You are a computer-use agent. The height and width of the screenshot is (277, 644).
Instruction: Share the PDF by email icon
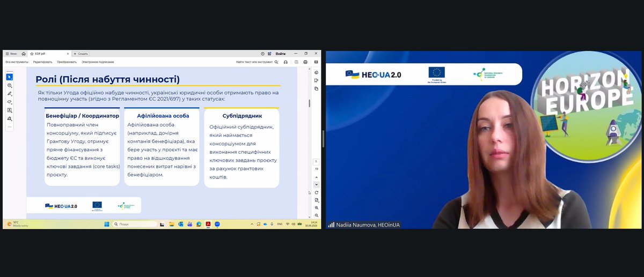316,62
